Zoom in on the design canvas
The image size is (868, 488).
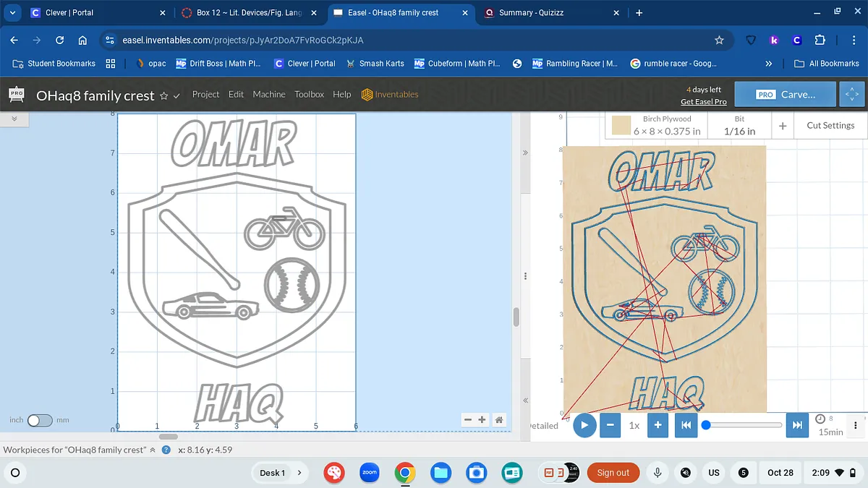pyautogui.click(x=482, y=420)
